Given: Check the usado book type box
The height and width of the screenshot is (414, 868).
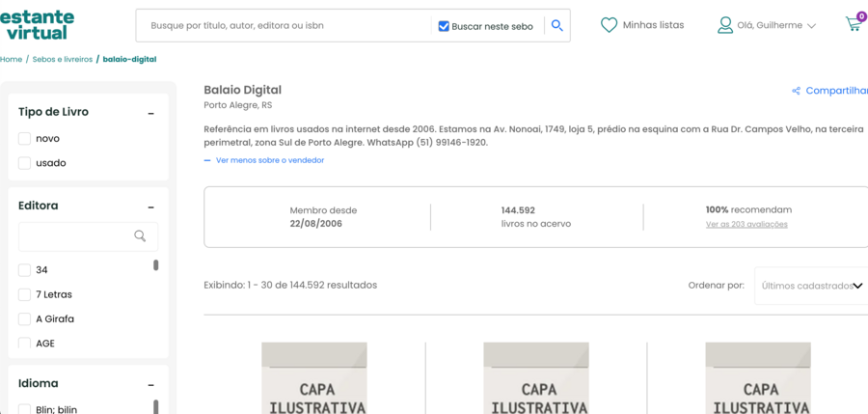Looking at the screenshot, I should tap(24, 163).
